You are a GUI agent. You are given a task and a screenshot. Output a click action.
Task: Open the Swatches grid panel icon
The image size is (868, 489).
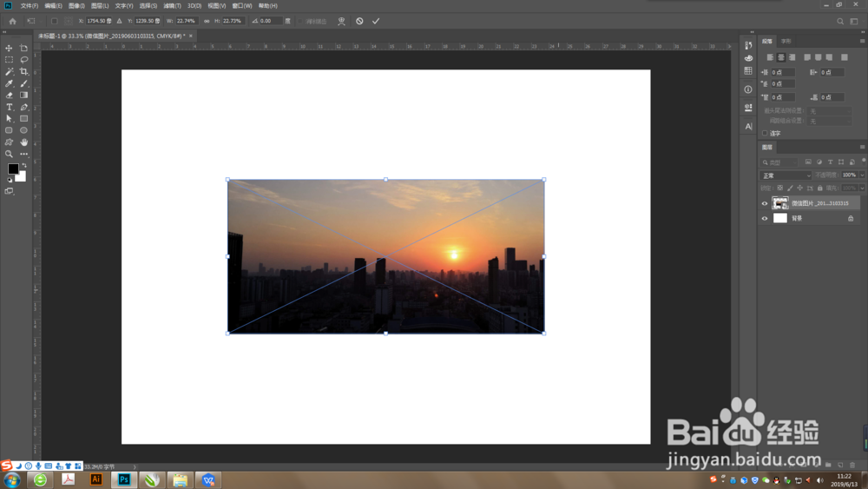click(x=748, y=71)
